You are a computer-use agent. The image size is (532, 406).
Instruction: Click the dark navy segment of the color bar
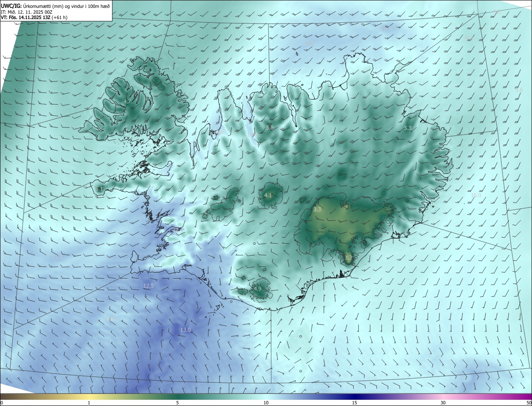point(355,396)
